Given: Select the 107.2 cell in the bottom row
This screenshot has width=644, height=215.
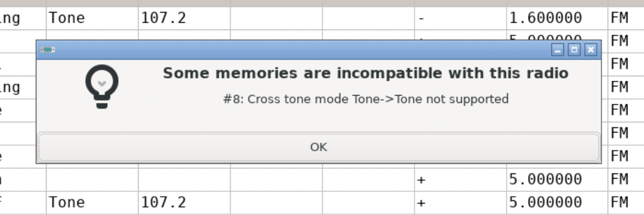Looking at the screenshot, I should tap(184, 202).
